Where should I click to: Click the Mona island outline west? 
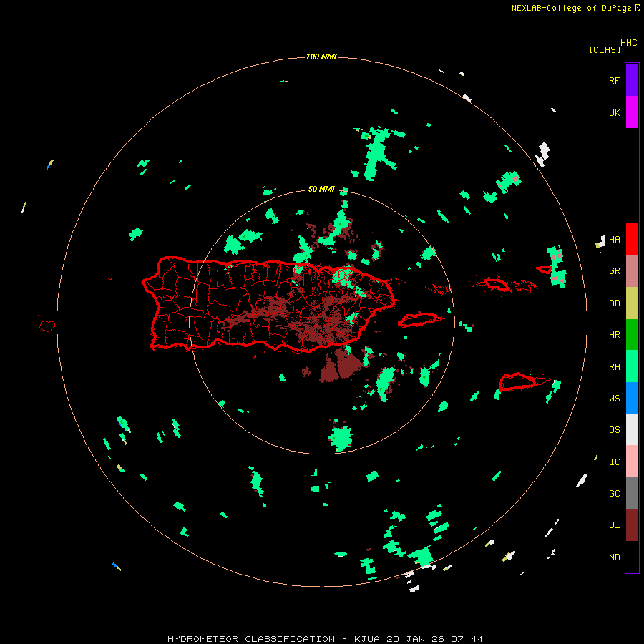47,326
